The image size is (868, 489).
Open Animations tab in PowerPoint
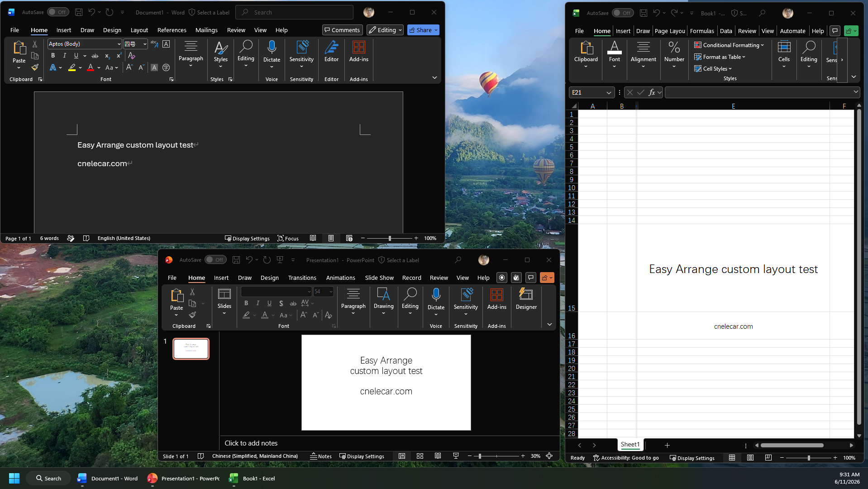click(340, 278)
